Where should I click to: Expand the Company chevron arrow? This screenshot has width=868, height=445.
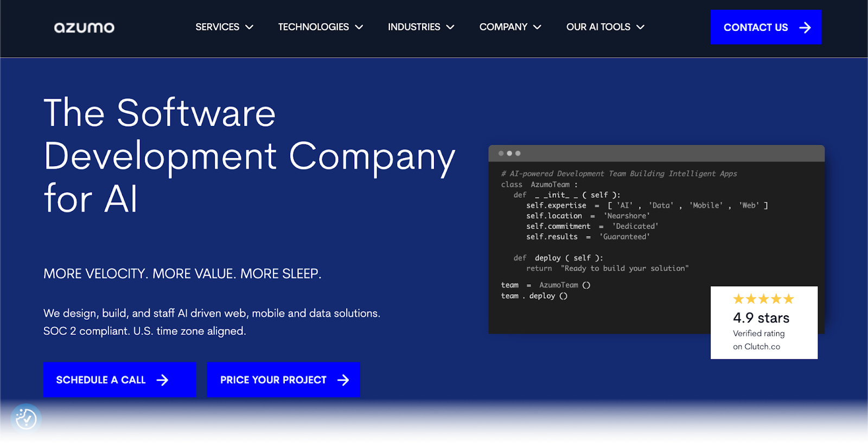click(x=538, y=27)
